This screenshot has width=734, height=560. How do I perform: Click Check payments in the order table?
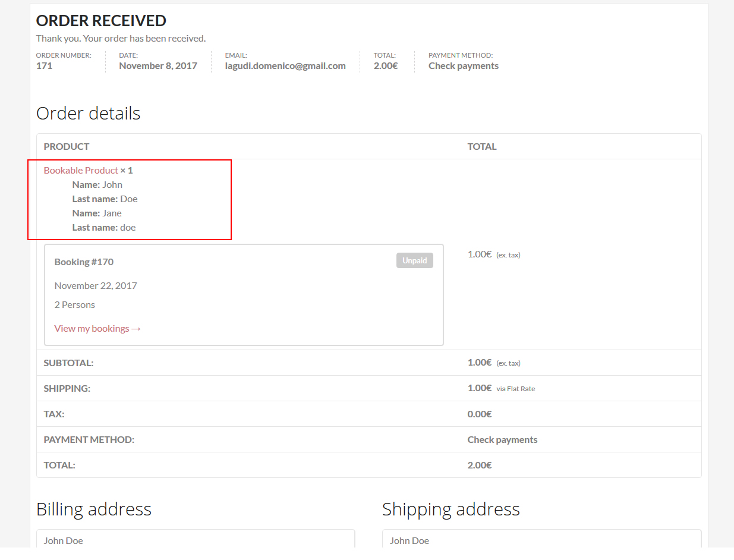click(502, 440)
